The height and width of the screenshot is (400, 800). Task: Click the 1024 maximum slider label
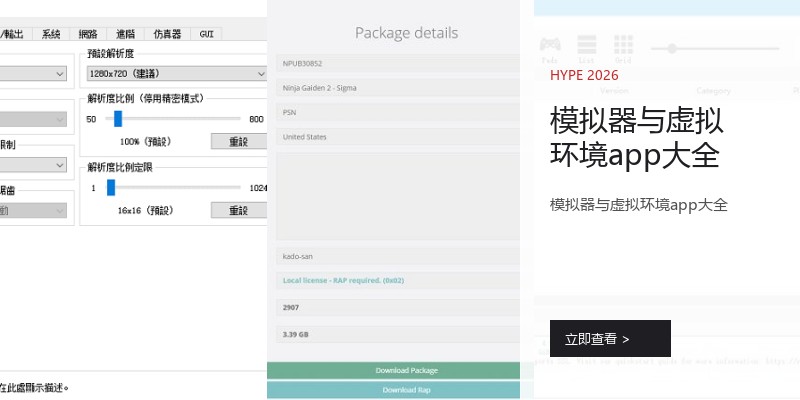coord(258,188)
